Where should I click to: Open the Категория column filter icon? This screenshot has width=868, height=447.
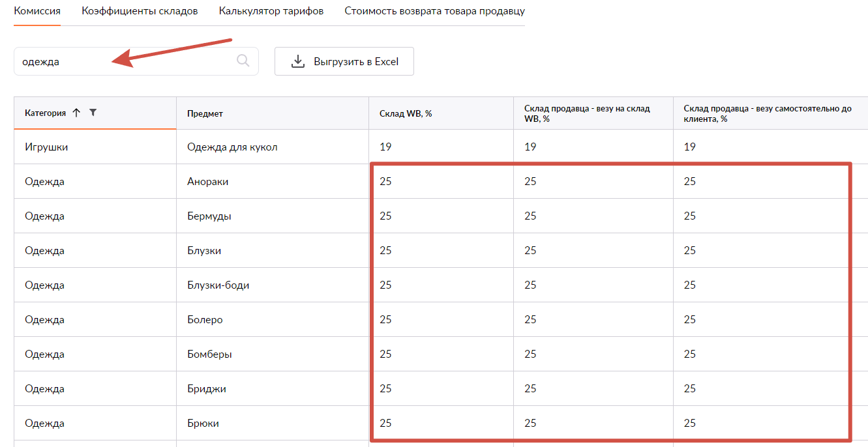[x=93, y=113]
